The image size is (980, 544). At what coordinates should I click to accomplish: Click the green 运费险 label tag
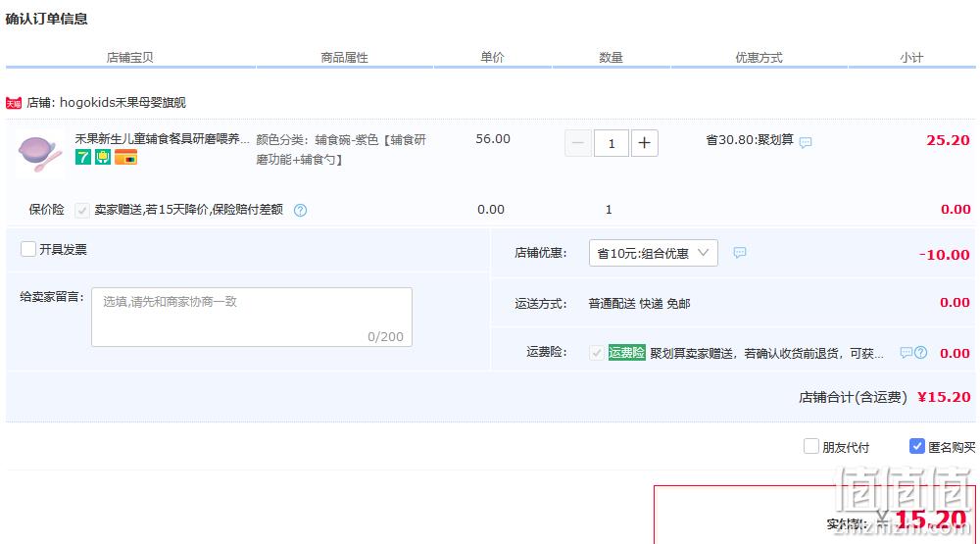pos(627,353)
